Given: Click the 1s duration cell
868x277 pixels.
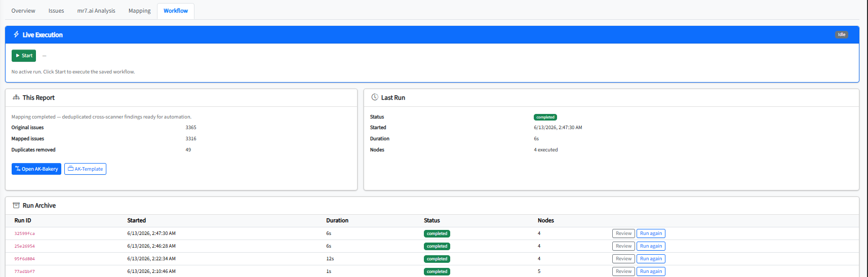Looking at the screenshot, I should [x=329, y=271].
